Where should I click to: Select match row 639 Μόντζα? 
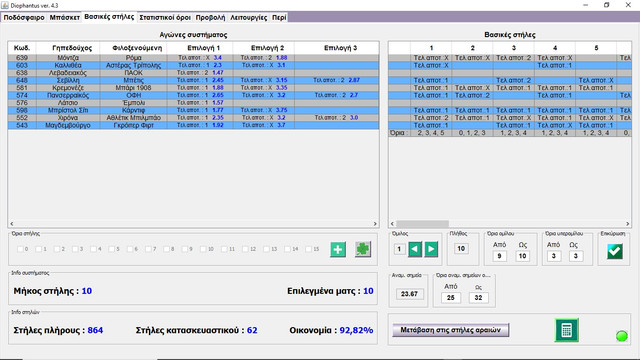click(193, 58)
